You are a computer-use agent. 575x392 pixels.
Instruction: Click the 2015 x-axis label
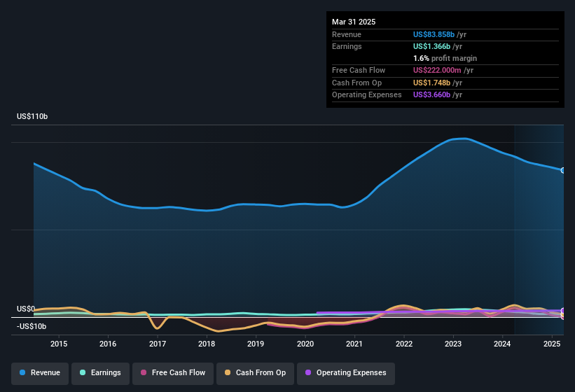tap(59, 344)
